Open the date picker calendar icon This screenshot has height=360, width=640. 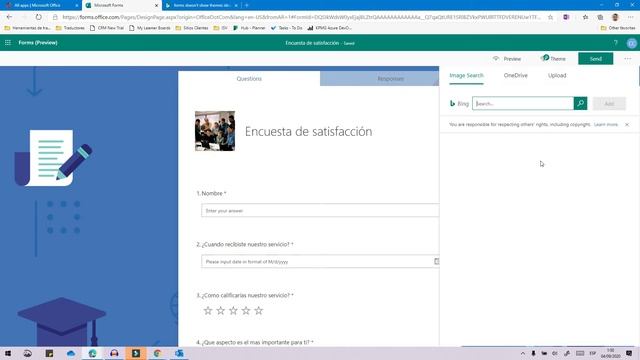(x=436, y=261)
